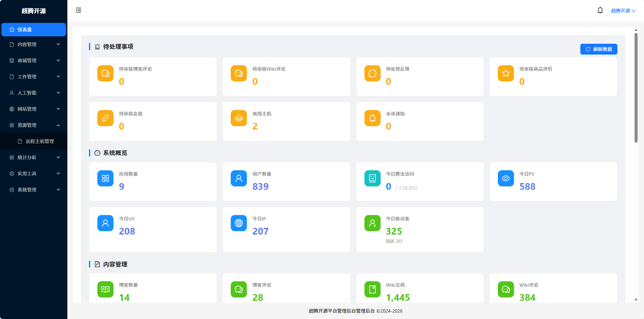
Task: Click the new visitors green user icon
Action: click(372, 223)
